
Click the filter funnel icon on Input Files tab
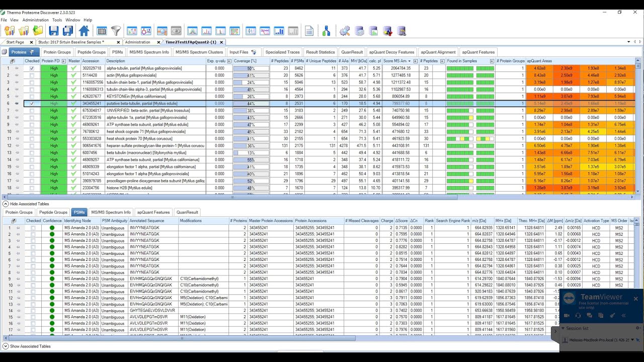[254, 52]
